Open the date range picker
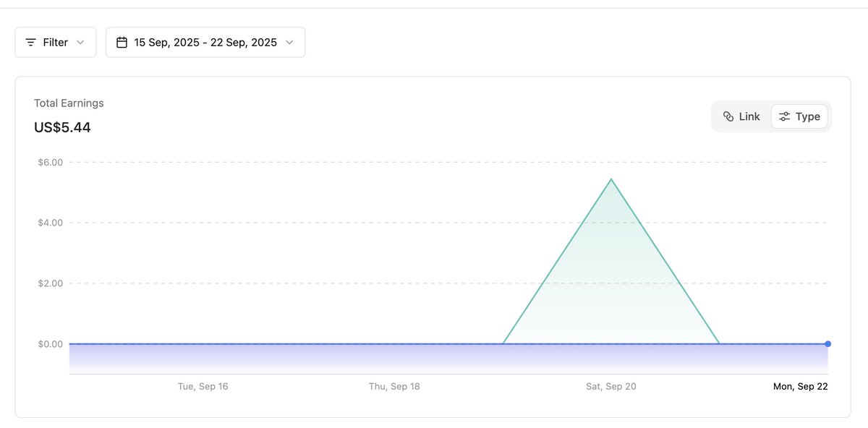 (205, 43)
